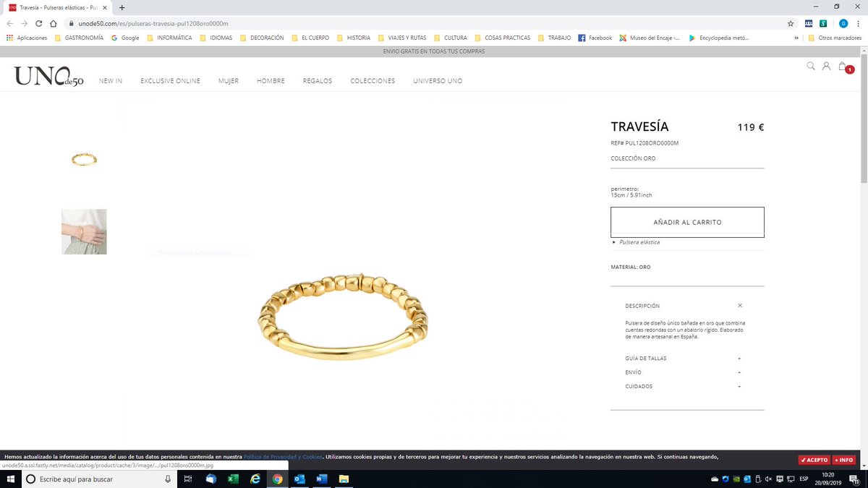Open the COLECCIONES menu
Image resolution: width=868 pixels, height=488 pixels.
(373, 81)
